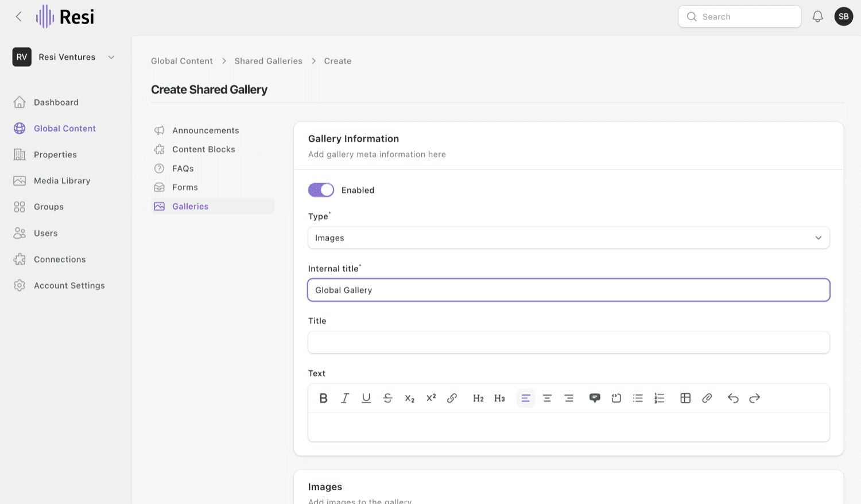Open the SB user profile avatar
861x504 pixels.
[x=844, y=17]
